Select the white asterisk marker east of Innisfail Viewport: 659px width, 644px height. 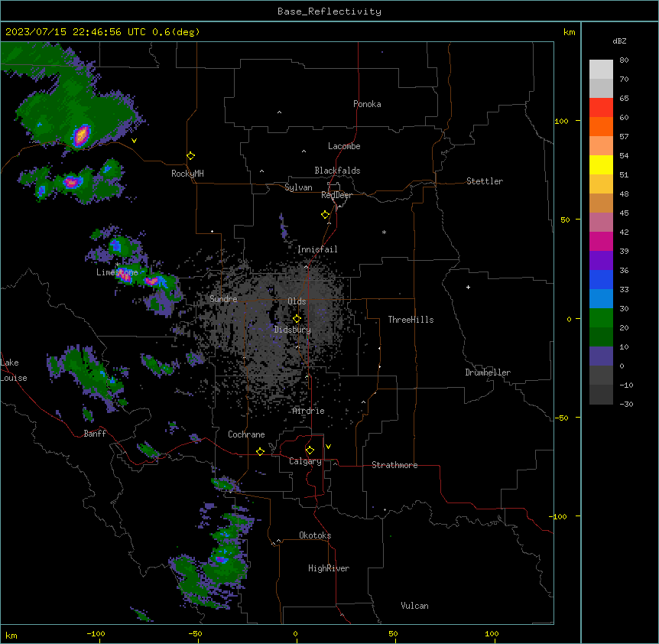(384, 233)
